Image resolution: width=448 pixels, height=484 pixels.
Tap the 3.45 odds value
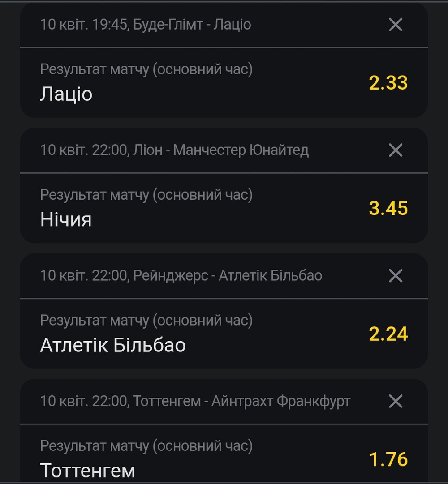388,208
